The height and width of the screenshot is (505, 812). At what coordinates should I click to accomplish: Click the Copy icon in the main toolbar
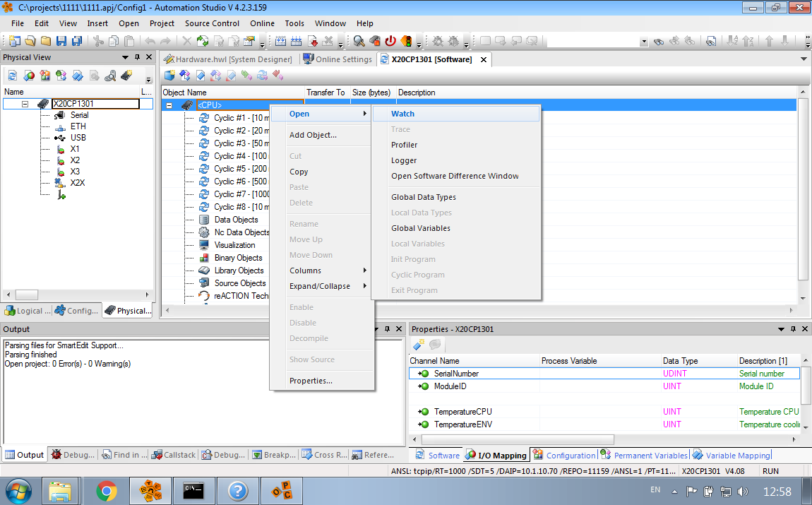click(114, 41)
